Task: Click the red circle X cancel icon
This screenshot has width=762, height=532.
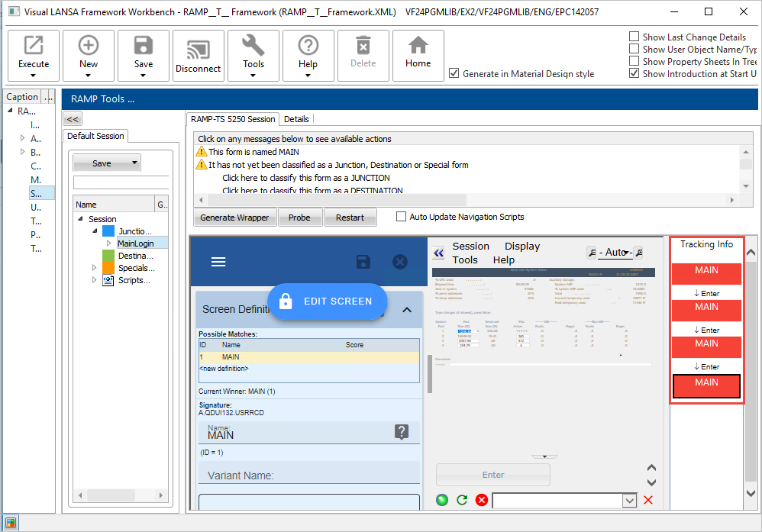Action: pos(482,500)
